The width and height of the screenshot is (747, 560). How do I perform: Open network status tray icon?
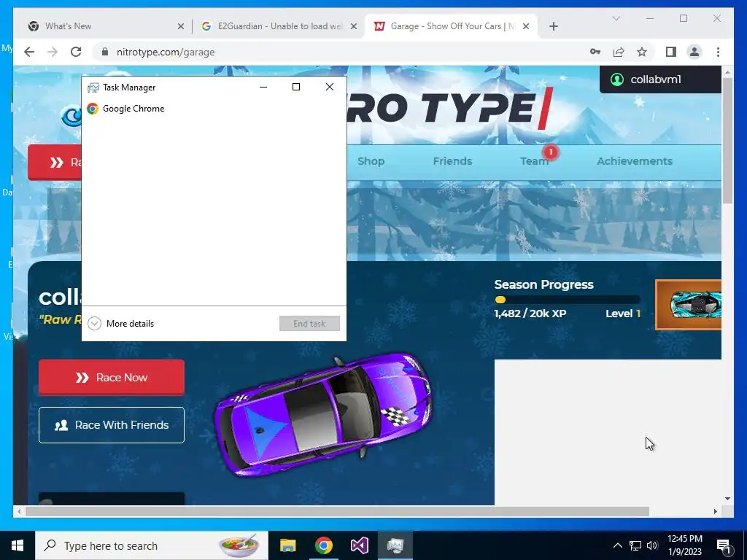point(635,545)
